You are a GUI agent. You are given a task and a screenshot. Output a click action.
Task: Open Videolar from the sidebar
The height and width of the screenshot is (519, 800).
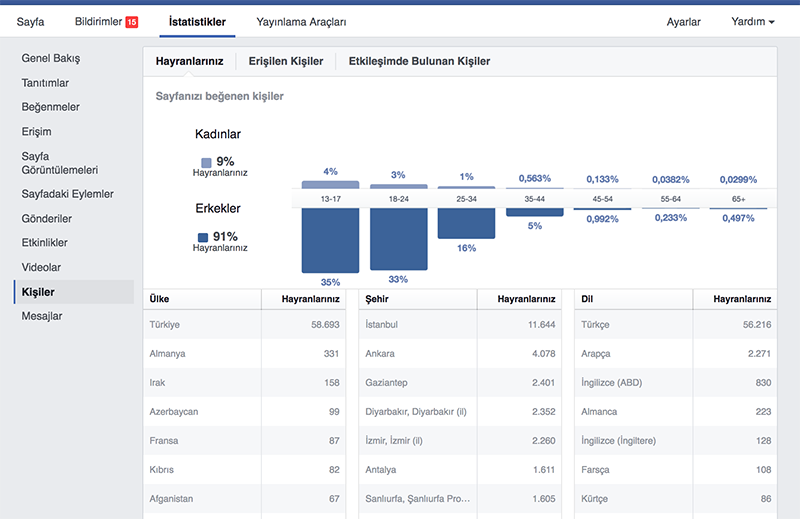(41, 267)
